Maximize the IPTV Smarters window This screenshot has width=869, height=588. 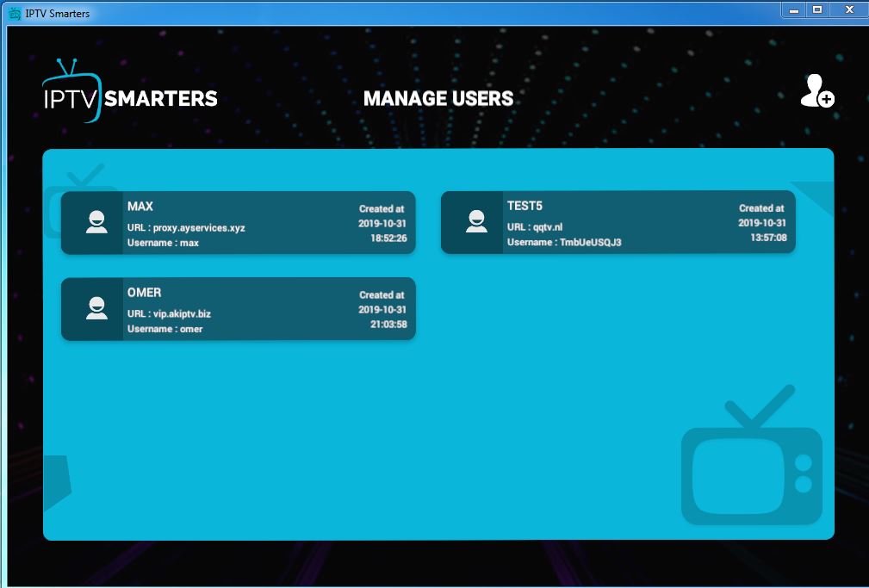tap(817, 9)
